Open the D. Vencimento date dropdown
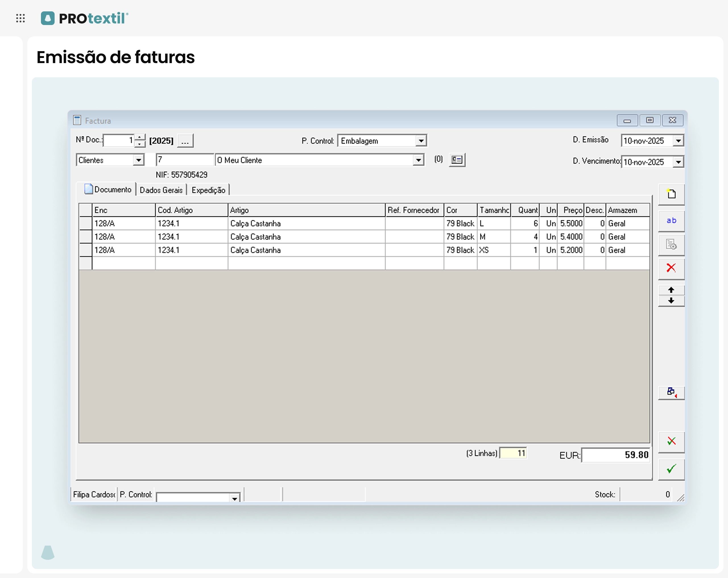 point(678,162)
